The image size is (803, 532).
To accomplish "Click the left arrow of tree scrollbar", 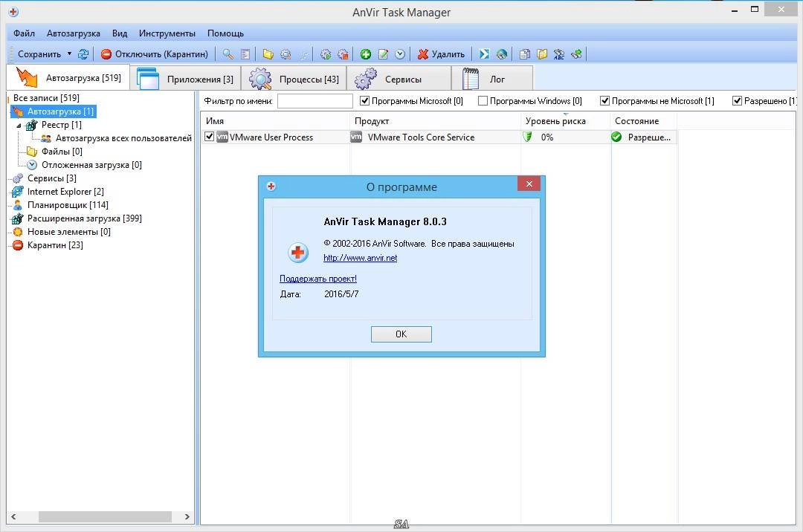I will pyautogui.click(x=13, y=516).
